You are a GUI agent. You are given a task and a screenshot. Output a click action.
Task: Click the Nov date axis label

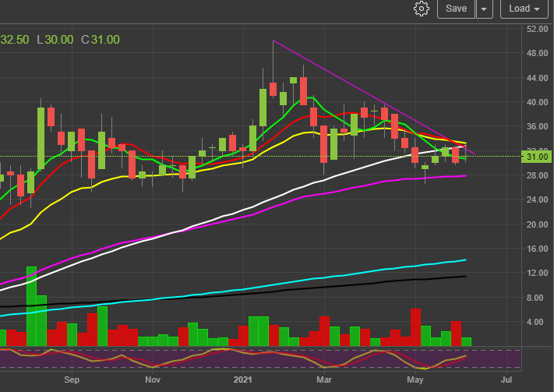coord(153,380)
